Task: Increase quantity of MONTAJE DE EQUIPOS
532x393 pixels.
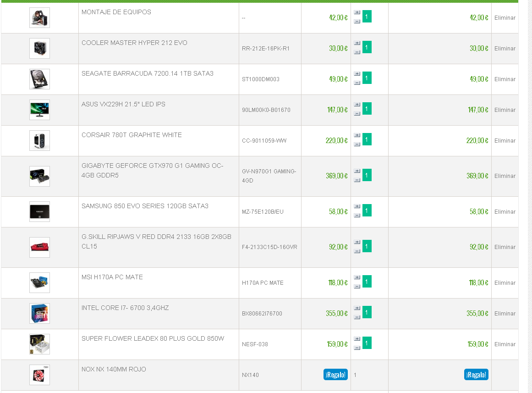Action: [357, 12]
